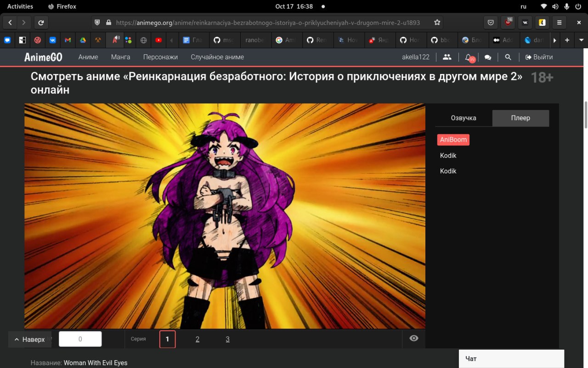Select the second Kodik player

point(448,171)
